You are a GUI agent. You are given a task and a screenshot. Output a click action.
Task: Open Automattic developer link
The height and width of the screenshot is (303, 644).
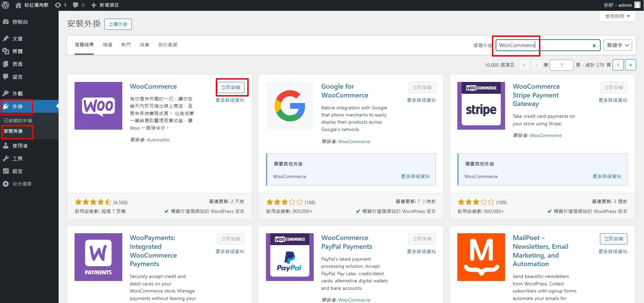pyautogui.click(x=158, y=140)
